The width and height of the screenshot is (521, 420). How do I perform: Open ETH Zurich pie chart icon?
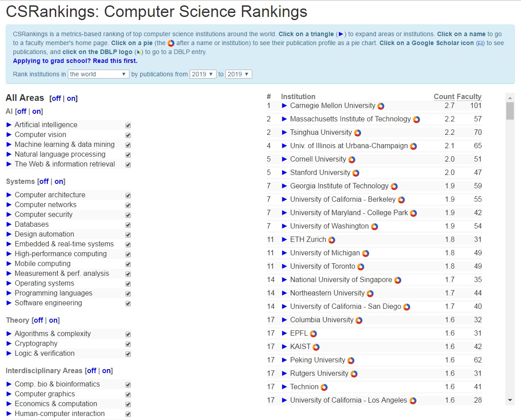coord(332,240)
